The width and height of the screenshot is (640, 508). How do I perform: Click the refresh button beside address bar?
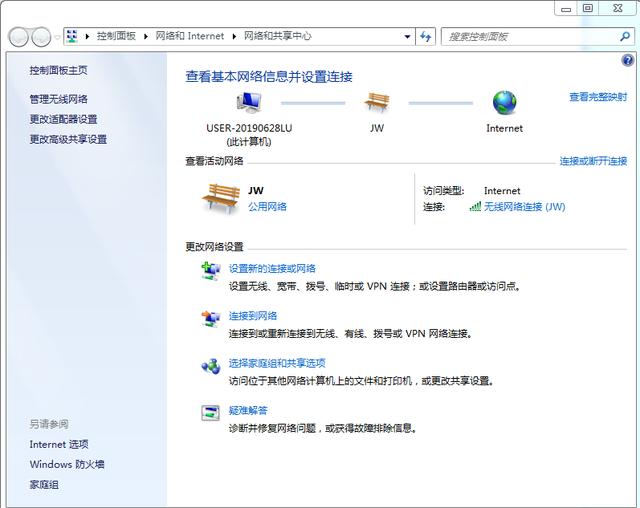[x=426, y=37]
